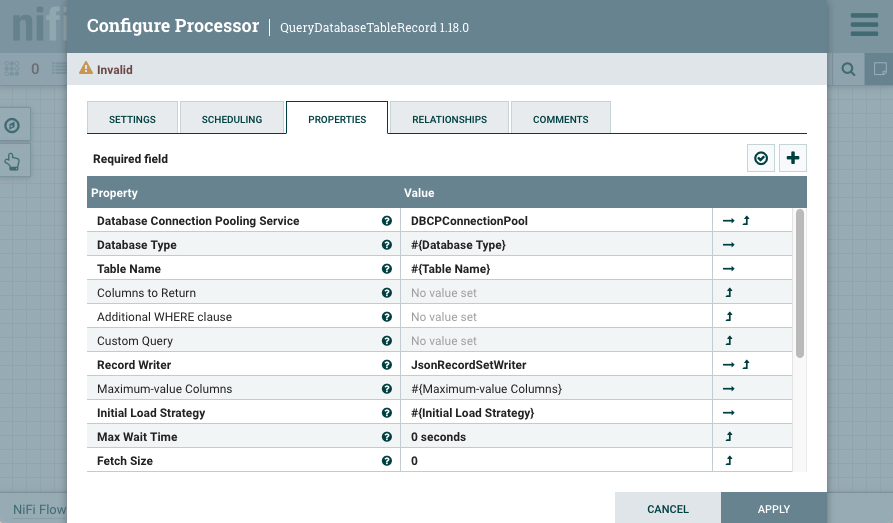The image size is (893, 523).
Task: Edit the Custom Query value field
Action: tap(555, 341)
